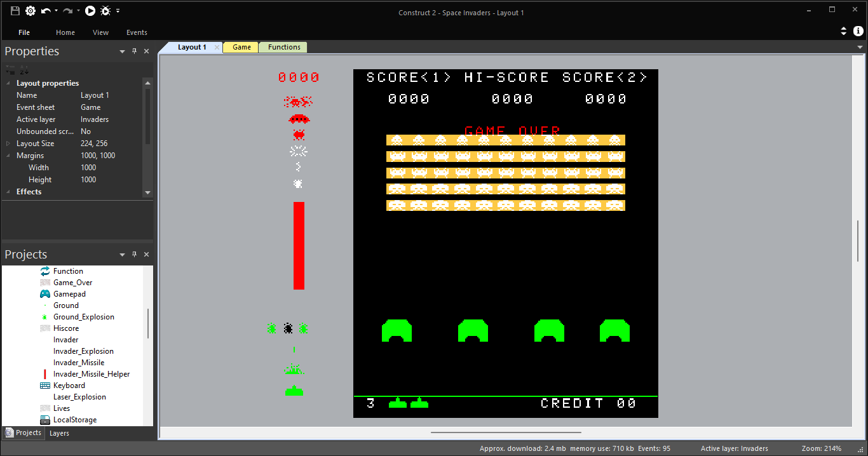Open the About info icon
This screenshot has width=868, height=456.
coord(858,31)
